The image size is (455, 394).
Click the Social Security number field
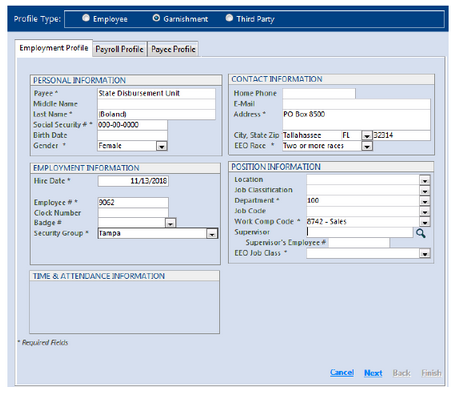(132, 125)
